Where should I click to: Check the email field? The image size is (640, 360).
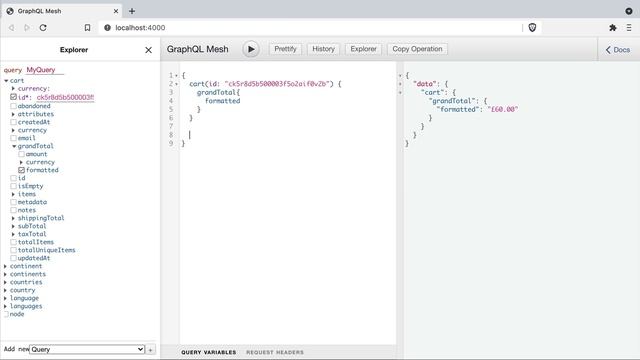point(13,138)
